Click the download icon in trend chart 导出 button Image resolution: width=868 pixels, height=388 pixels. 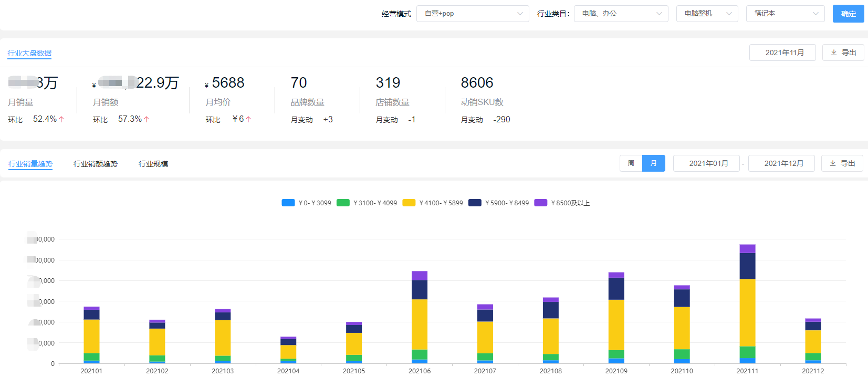(x=832, y=163)
